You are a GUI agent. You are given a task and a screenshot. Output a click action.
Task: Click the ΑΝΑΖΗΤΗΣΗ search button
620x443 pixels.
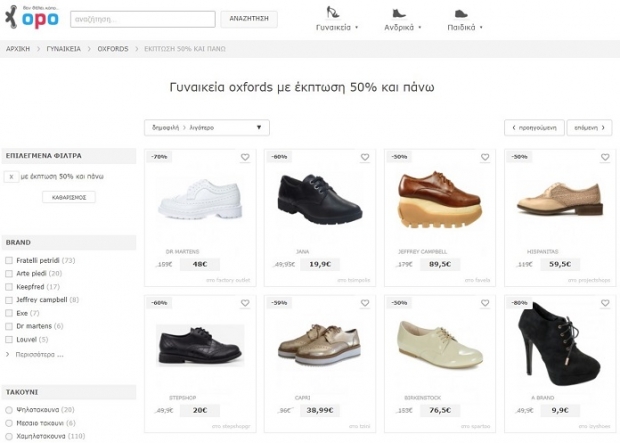click(x=249, y=19)
